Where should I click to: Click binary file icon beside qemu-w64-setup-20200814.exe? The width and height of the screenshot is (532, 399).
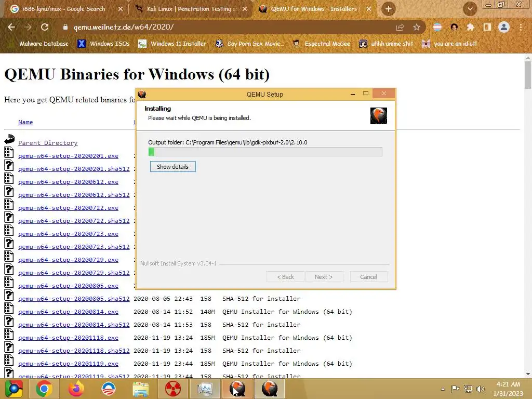[x=9, y=308]
